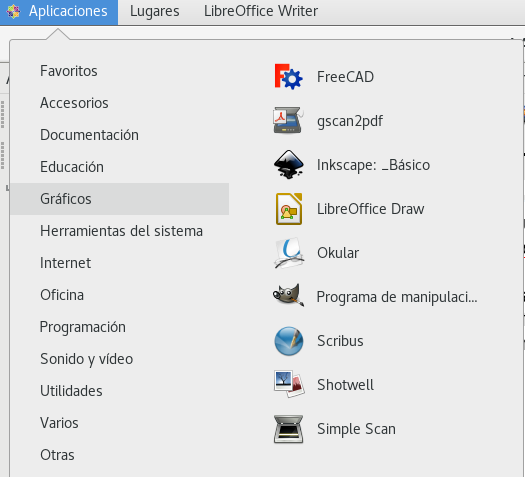Open GIMP image manipulation program icon

point(288,296)
